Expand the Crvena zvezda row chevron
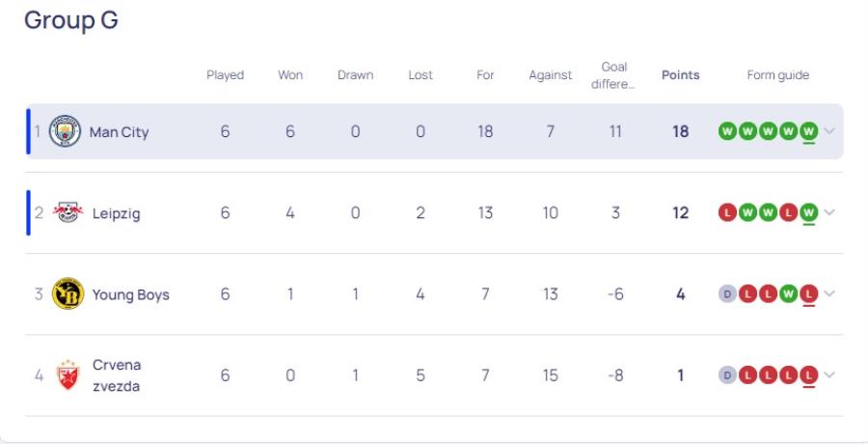Image resolution: width=868 pixels, height=444 pixels. pos(829,375)
